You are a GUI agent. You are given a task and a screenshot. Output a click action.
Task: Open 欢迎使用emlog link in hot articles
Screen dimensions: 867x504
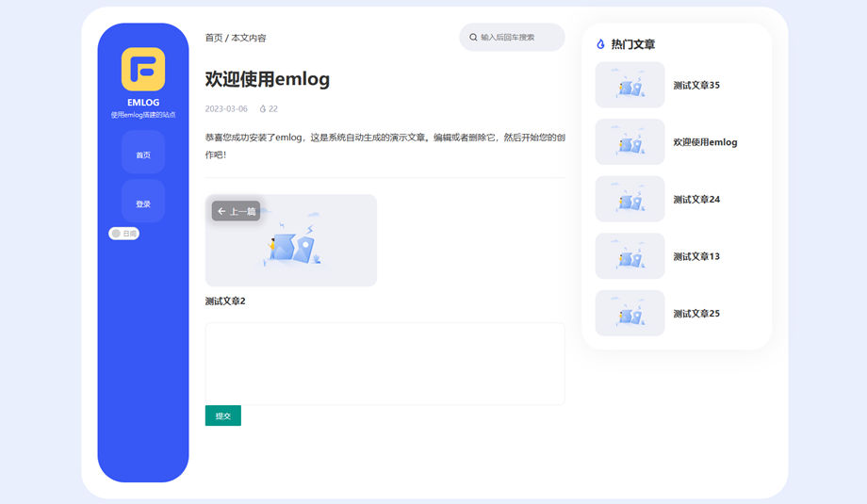pyautogui.click(x=705, y=142)
